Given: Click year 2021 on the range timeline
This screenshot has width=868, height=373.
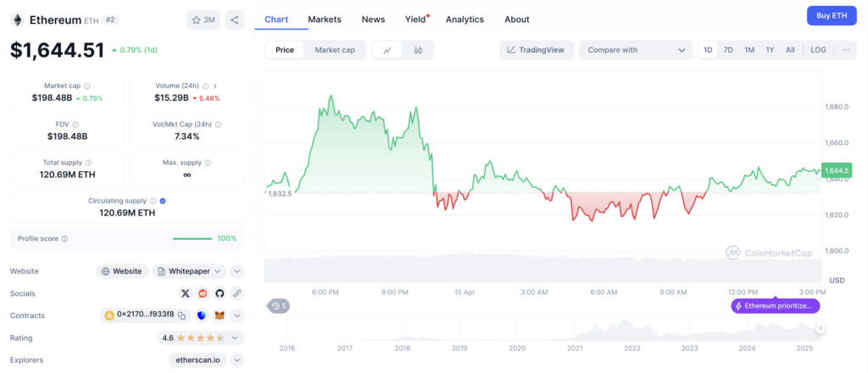Looking at the screenshot, I should (576, 348).
